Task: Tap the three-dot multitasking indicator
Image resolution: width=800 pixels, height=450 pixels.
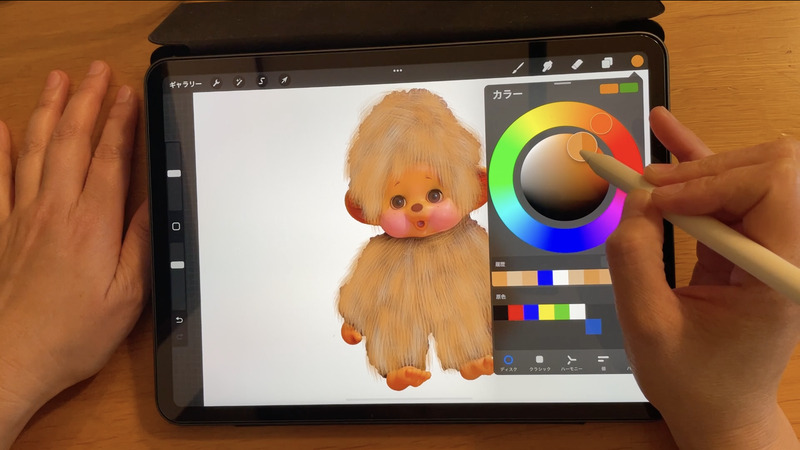Action: tap(398, 70)
